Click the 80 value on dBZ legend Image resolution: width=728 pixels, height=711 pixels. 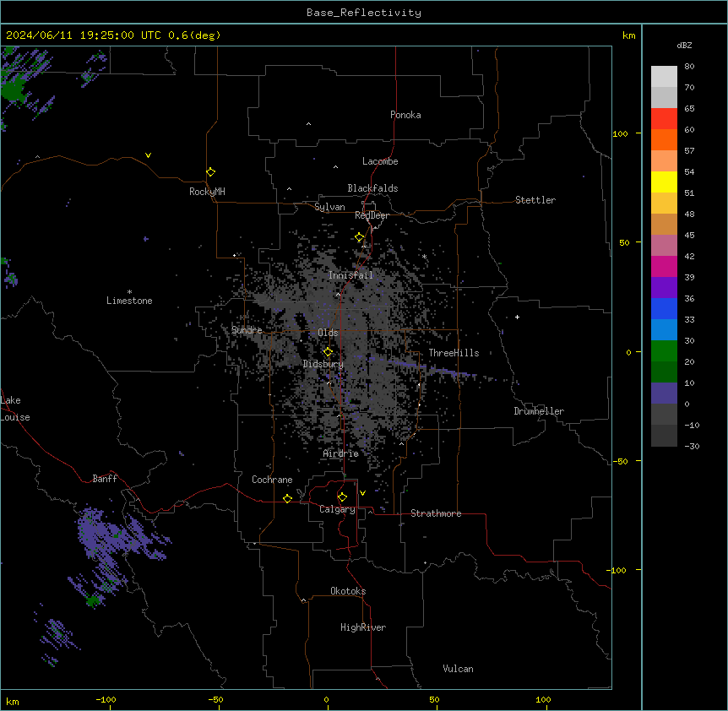click(x=689, y=67)
